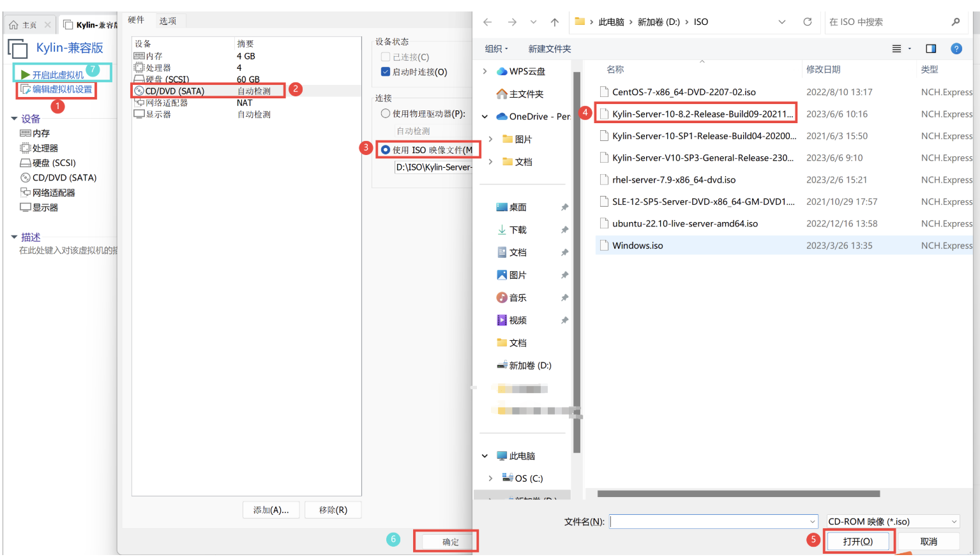Select WPS云盘 in navigation pane
The height and width of the screenshot is (557, 980).
[x=521, y=71]
